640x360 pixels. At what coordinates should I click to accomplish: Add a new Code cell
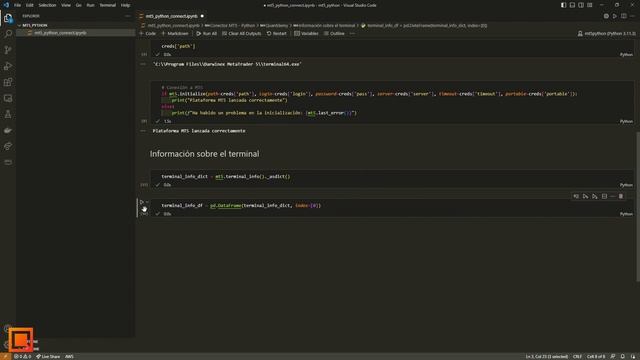pyautogui.click(x=147, y=33)
